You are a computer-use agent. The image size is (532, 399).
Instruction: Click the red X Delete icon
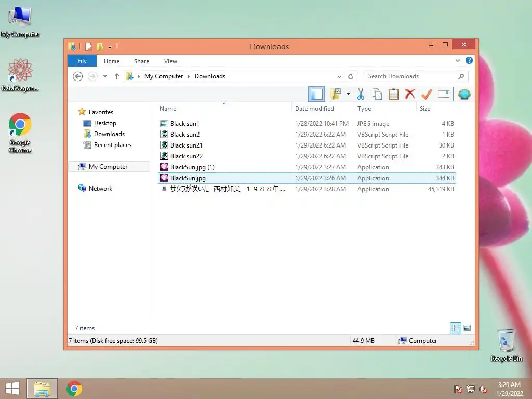point(410,94)
